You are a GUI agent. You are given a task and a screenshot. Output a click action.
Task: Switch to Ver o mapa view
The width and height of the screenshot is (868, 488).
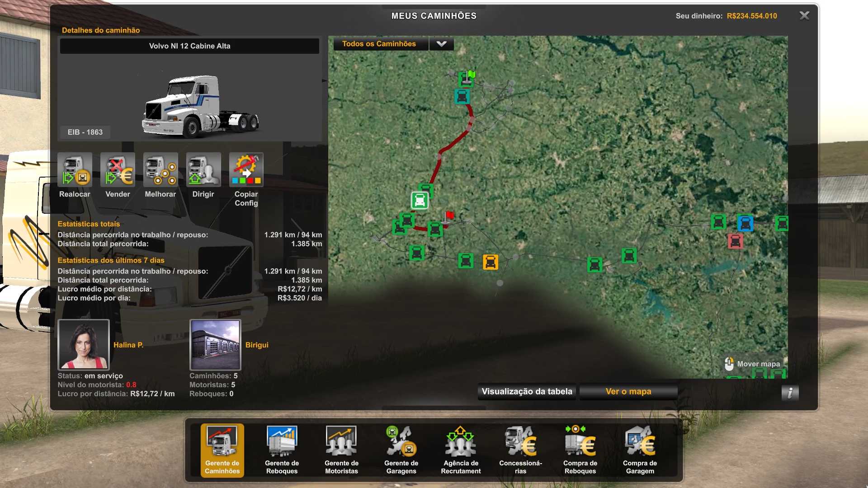point(628,391)
